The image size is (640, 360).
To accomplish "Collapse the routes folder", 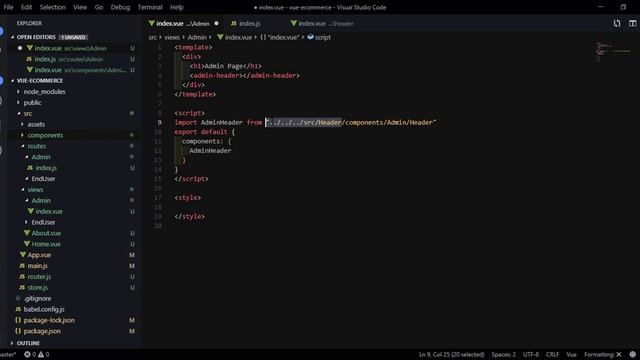I will tap(36, 146).
